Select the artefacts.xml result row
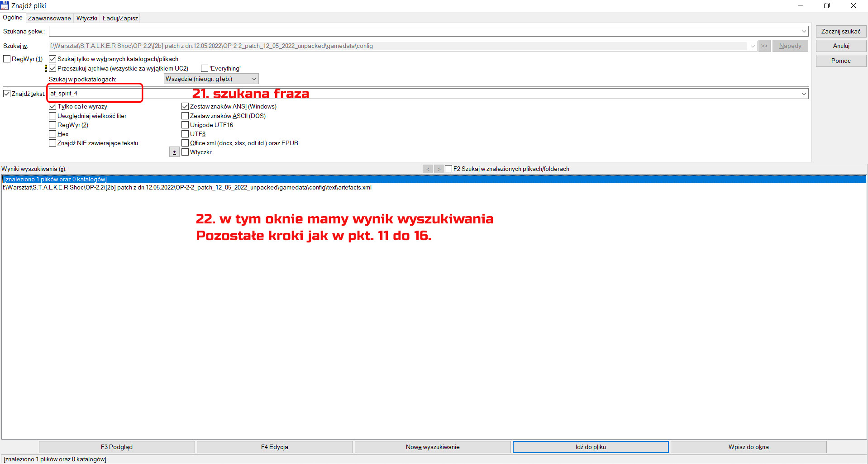The height and width of the screenshot is (464, 868). pyautogui.click(x=434, y=187)
